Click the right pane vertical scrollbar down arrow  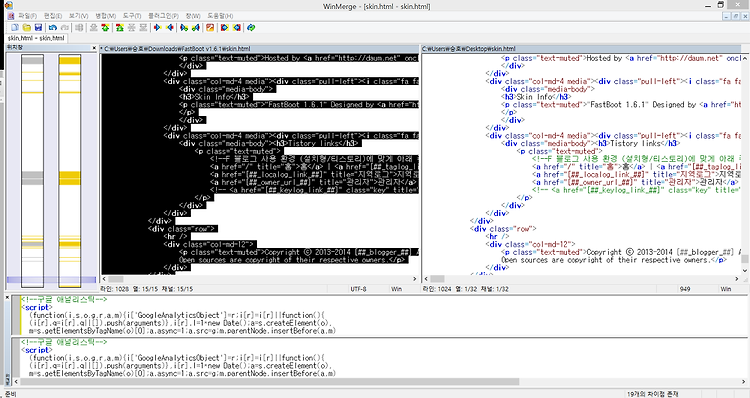point(745,271)
